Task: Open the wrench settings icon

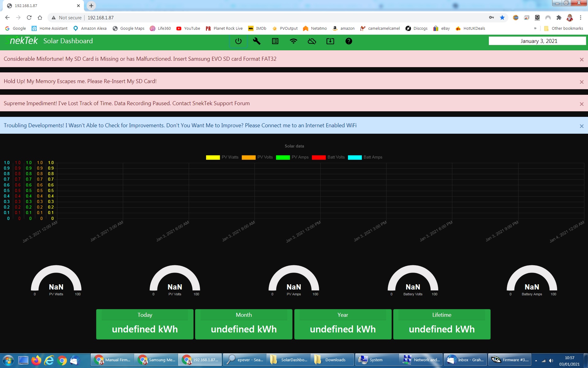Action: 257,41
